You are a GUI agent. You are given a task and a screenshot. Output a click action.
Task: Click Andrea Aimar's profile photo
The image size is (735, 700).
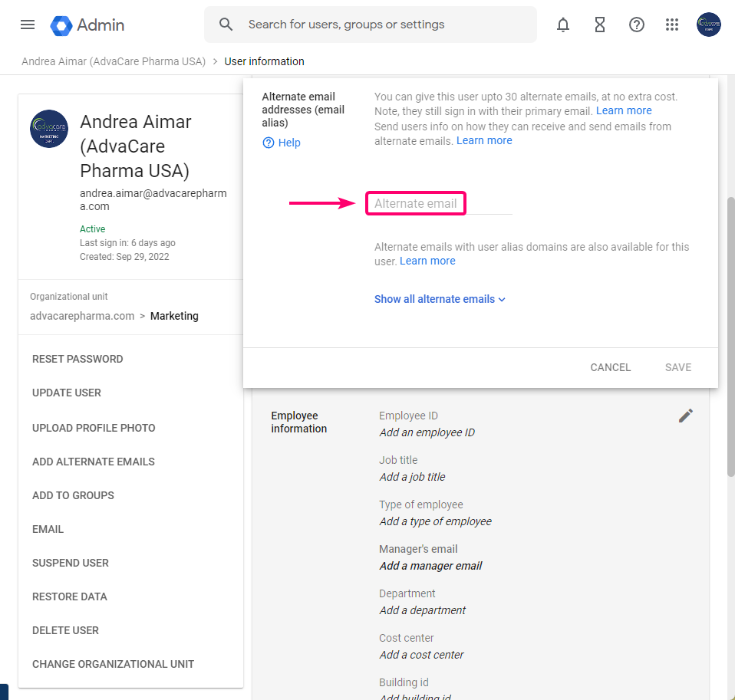49,129
